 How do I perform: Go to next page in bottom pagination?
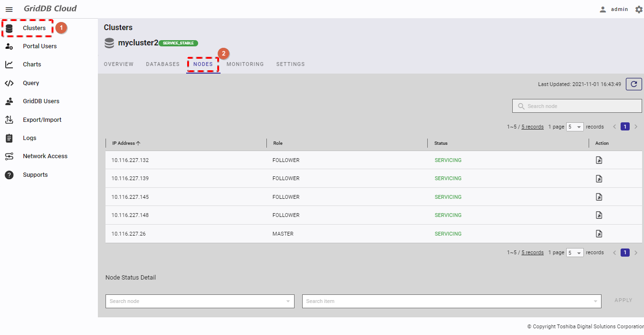click(636, 253)
